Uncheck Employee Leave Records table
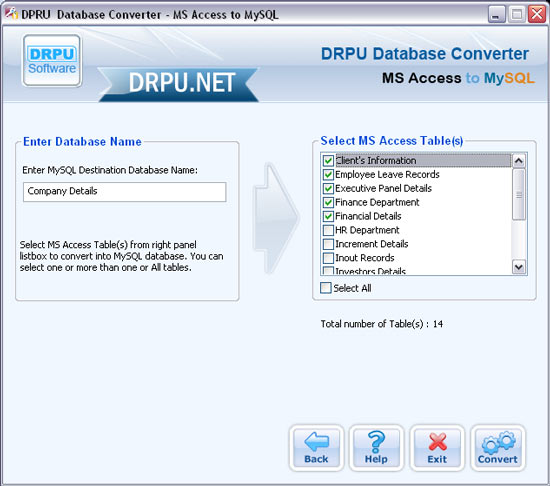 pyautogui.click(x=328, y=174)
